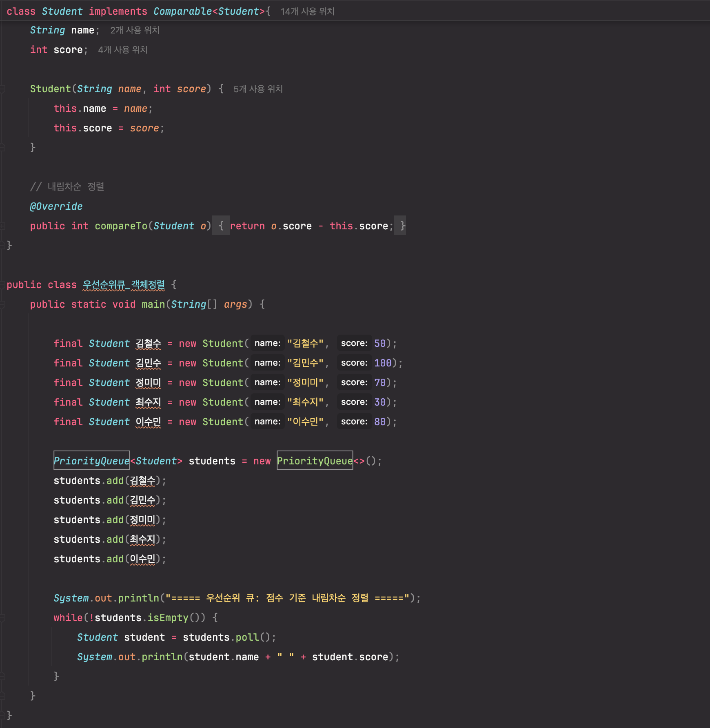
Task: Click the score value 70
Action: coord(380,383)
